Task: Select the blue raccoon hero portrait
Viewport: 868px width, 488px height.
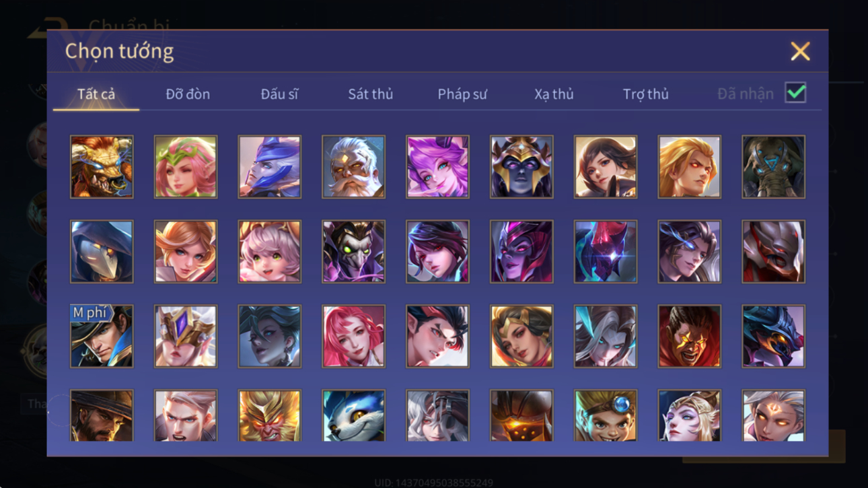Action: [x=353, y=415]
